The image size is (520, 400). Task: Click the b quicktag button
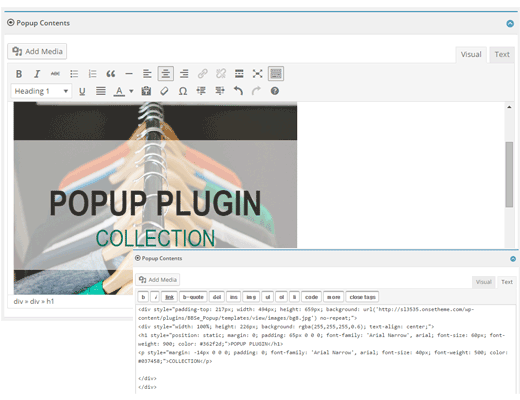coord(143,297)
